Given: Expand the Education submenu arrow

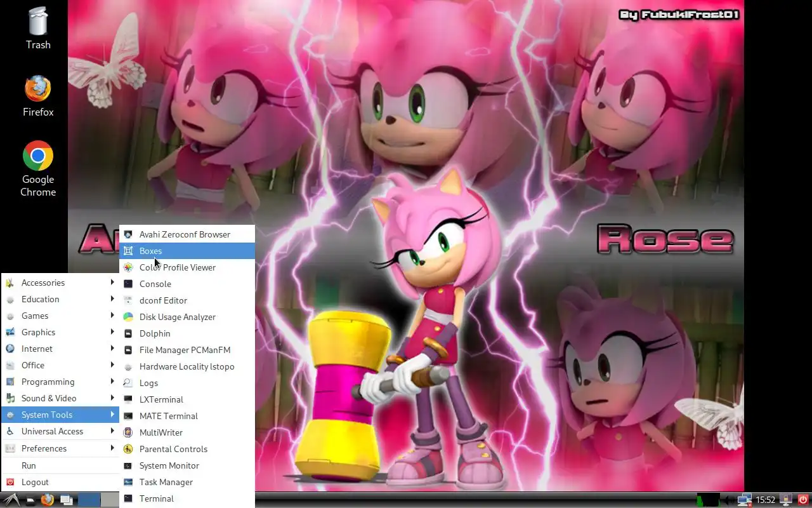Looking at the screenshot, I should pos(112,298).
